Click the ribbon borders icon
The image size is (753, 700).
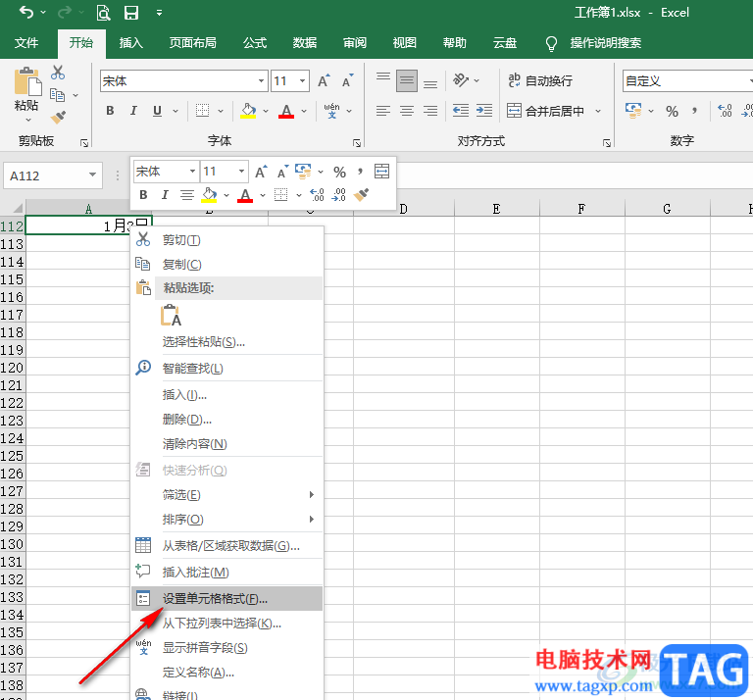(x=202, y=111)
